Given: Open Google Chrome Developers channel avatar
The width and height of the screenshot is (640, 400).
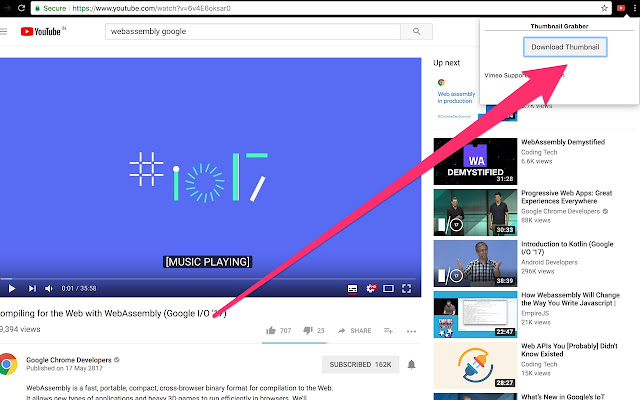Looking at the screenshot, I should (8, 364).
